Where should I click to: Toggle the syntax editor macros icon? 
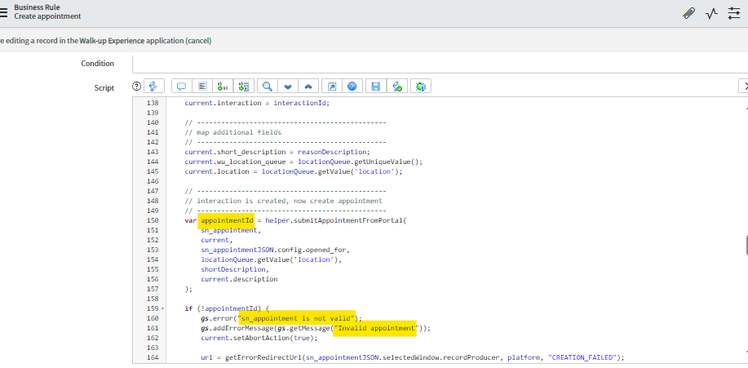(x=154, y=86)
